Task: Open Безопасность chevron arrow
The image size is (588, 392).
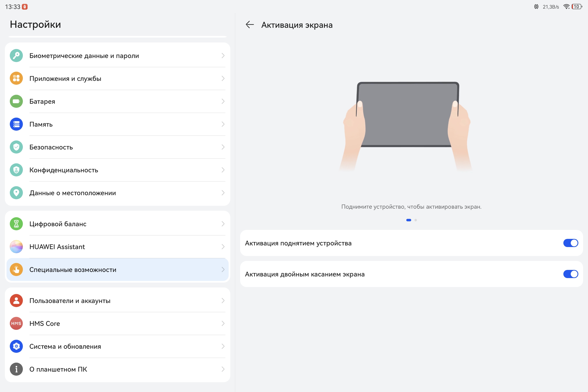Action: click(223, 147)
